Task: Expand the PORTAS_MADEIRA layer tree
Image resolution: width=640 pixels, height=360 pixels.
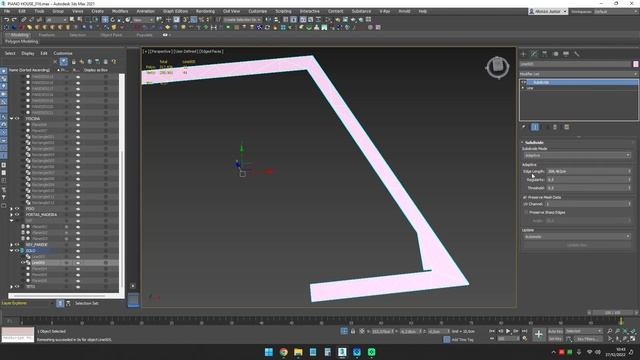Action: pos(11,215)
